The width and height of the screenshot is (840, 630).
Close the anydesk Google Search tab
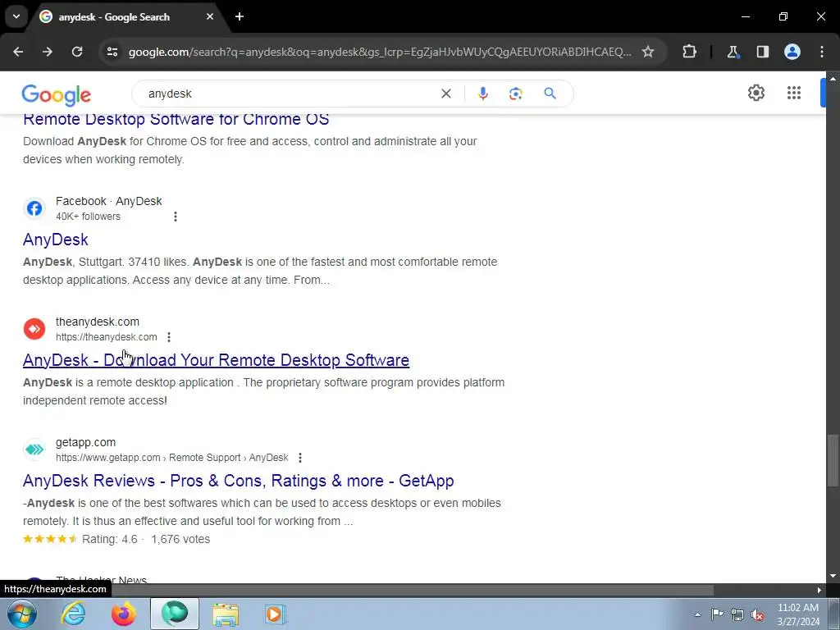pos(210,16)
